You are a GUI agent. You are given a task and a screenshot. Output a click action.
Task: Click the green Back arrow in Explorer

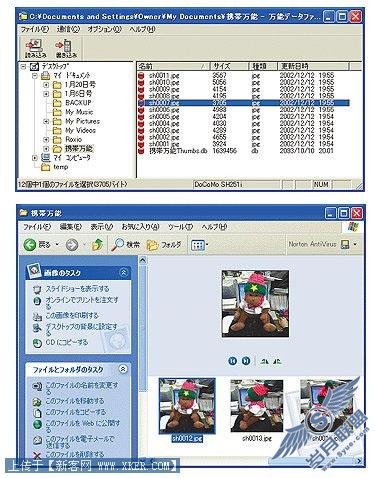(30, 245)
